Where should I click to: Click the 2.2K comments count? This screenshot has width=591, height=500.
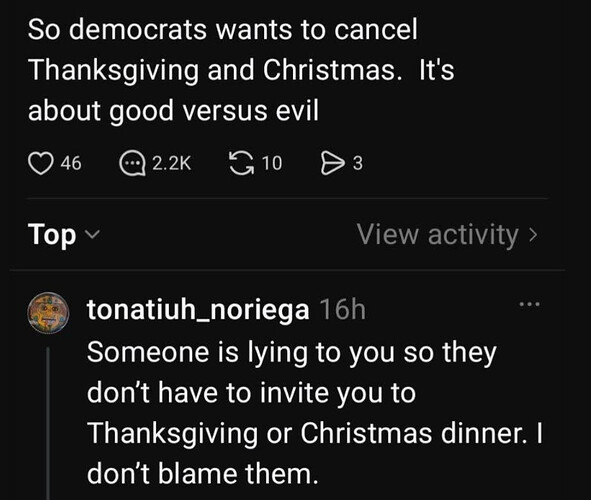click(171, 164)
